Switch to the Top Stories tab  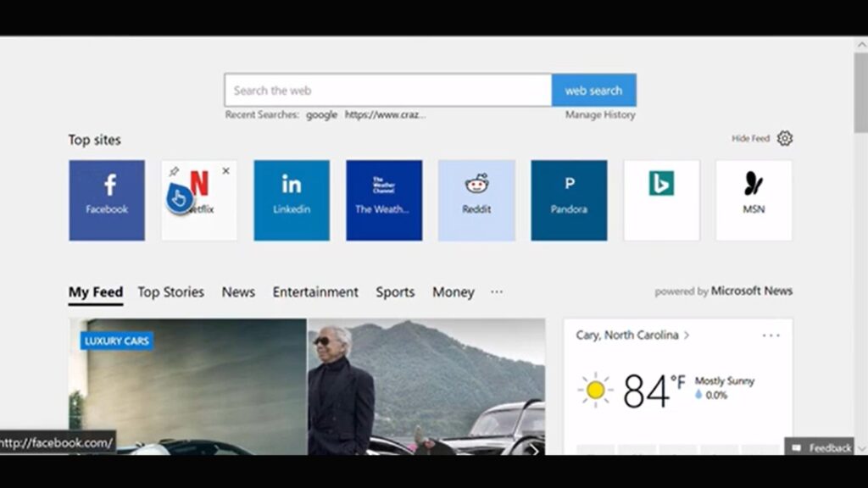click(170, 291)
